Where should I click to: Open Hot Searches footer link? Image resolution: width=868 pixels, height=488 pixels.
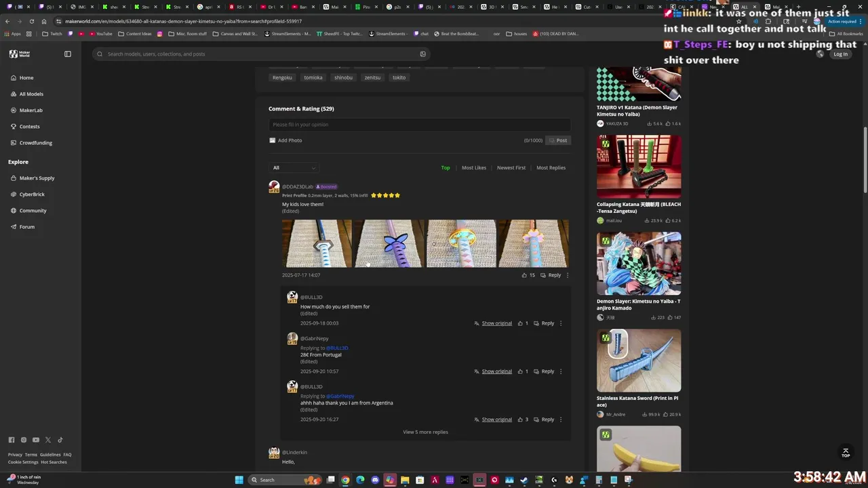click(x=54, y=462)
